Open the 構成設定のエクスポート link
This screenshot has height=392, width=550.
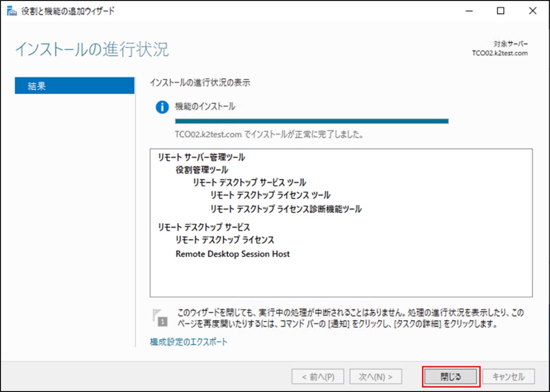pos(189,342)
